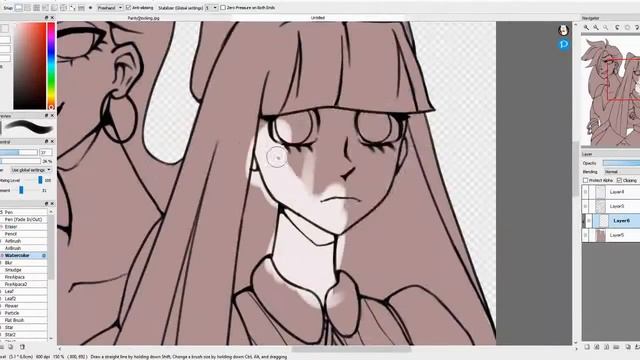Click the Navigator zoom out icon

(596, 27)
